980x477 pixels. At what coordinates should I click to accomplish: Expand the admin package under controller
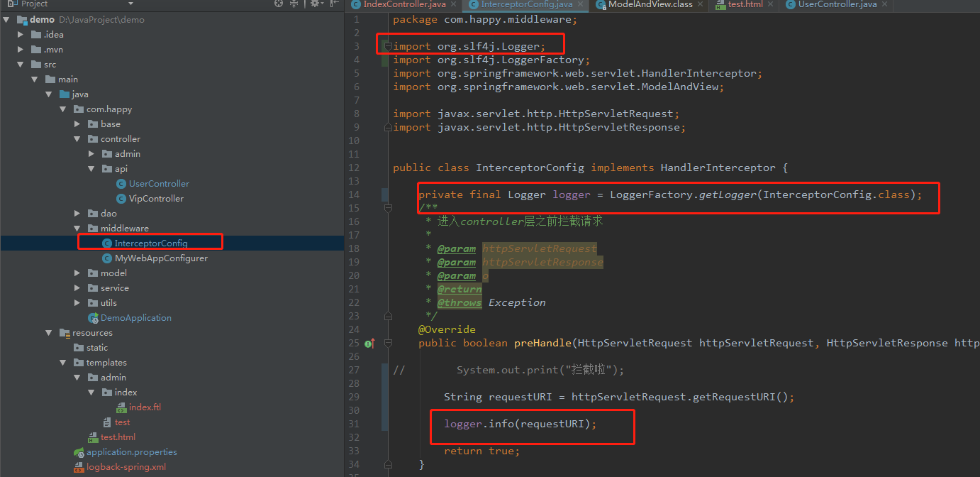(91, 154)
